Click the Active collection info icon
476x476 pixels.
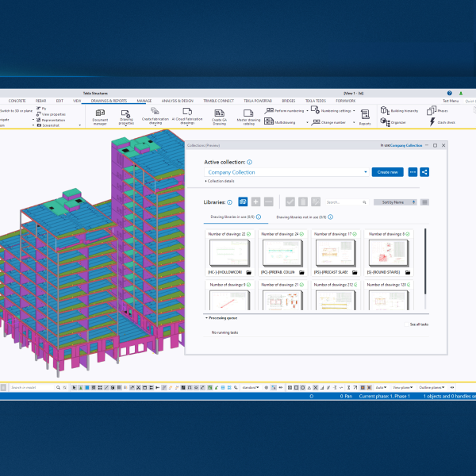tap(249, 162)
